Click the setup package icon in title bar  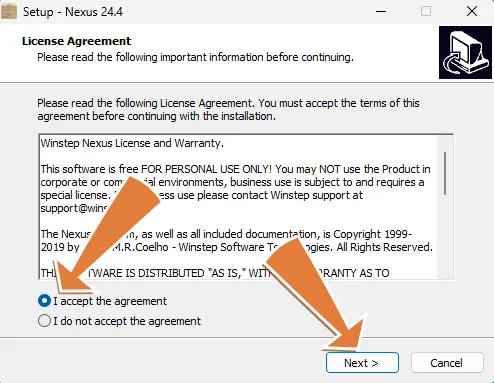(9, 12)
